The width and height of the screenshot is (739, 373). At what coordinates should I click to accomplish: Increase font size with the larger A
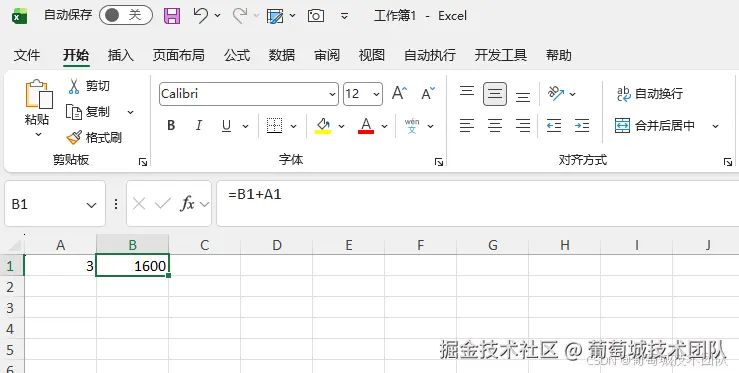pos(400,93)
